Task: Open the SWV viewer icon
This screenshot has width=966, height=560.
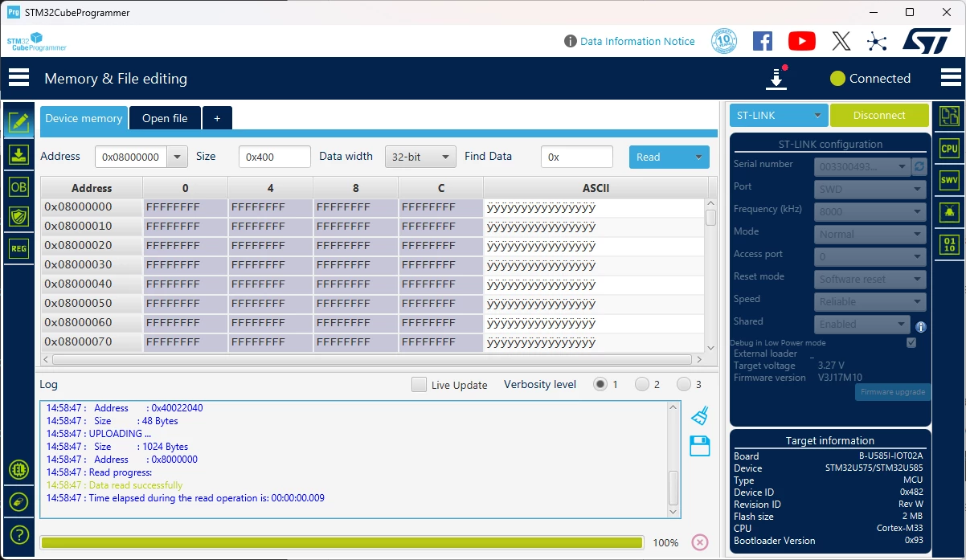Action: (x=950, y=181)
